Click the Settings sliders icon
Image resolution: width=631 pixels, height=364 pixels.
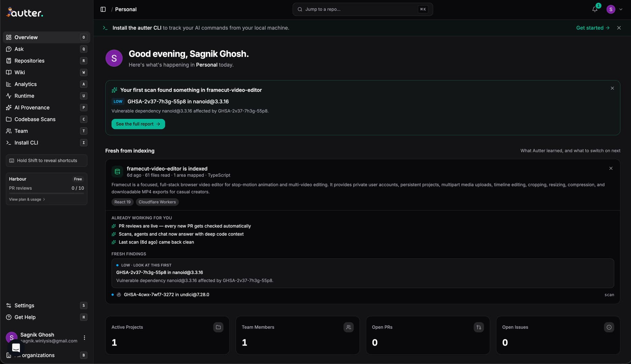click(x=9, y=306)
